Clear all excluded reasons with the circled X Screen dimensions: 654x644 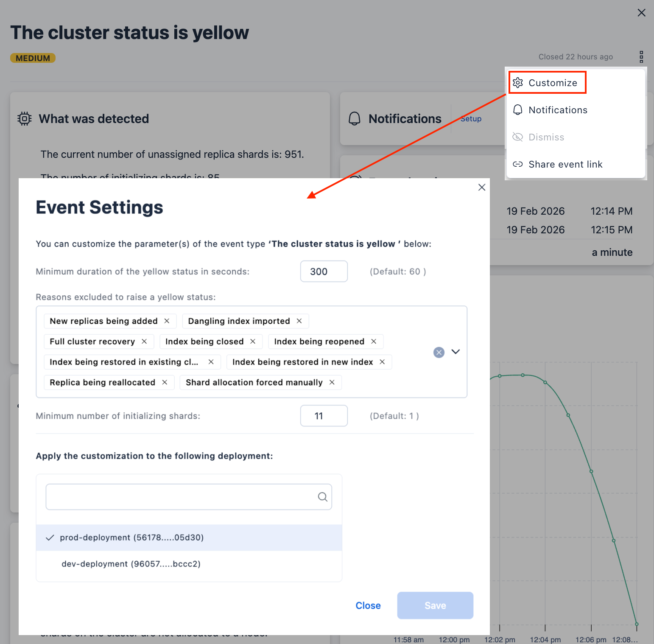tap(439, 352)
